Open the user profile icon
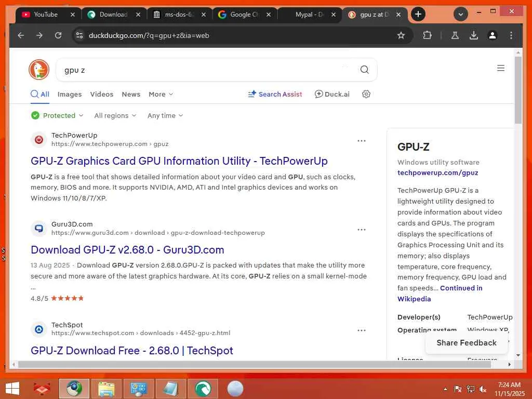 click(x=493, y=35)
